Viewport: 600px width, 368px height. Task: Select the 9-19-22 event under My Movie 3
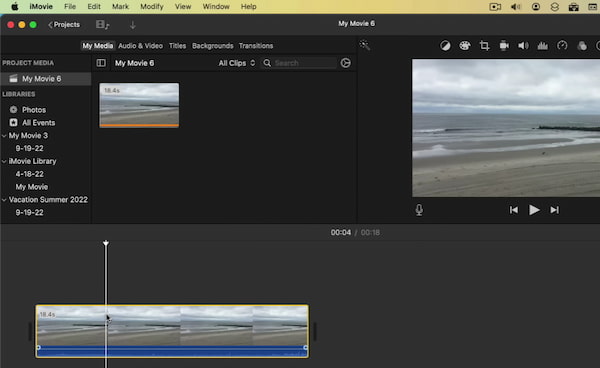point(29,148)
